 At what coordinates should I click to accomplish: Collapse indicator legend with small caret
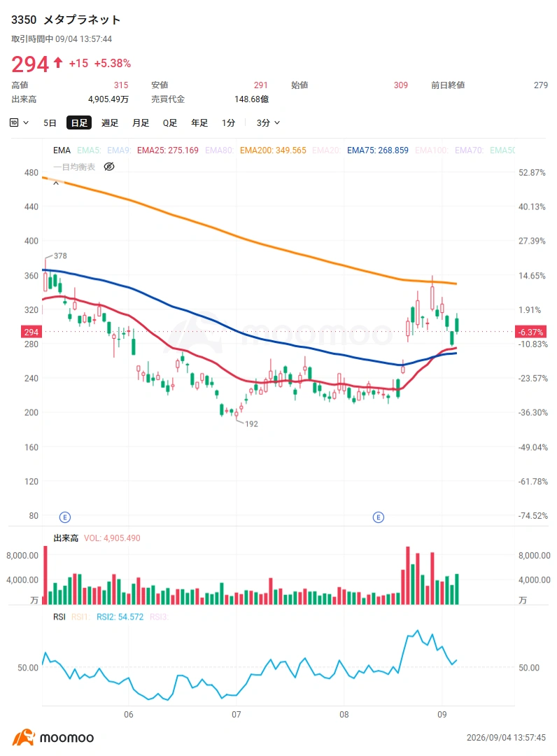click(x=56, y=183)
